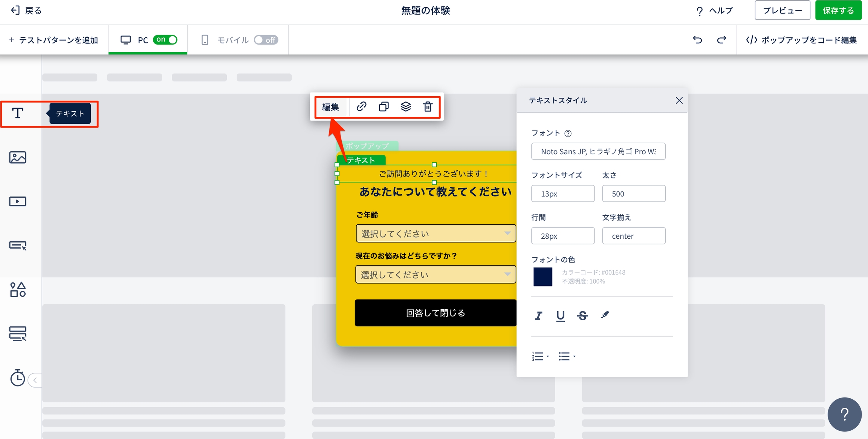
Task: Toggle underline text formatting
Action: click(560, 316)
